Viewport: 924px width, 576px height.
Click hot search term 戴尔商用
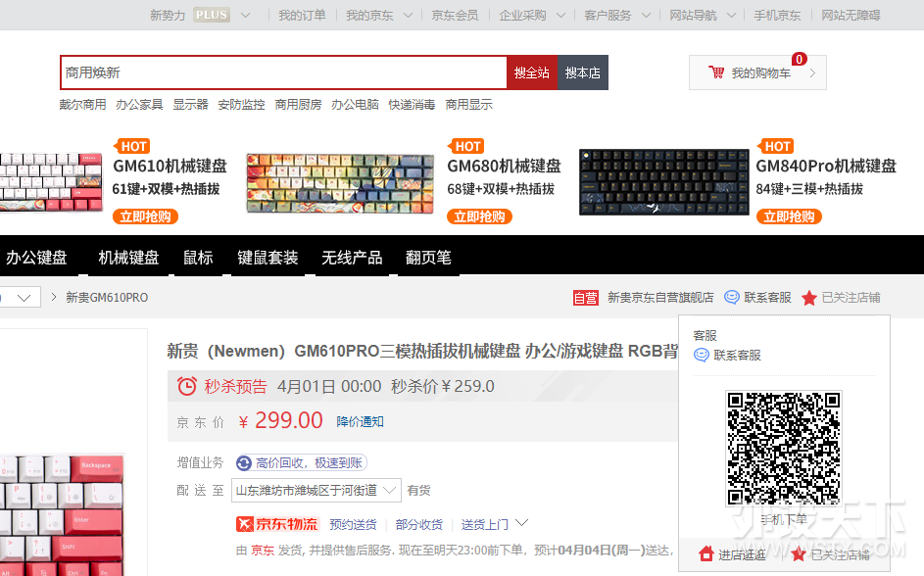[83, 105]
